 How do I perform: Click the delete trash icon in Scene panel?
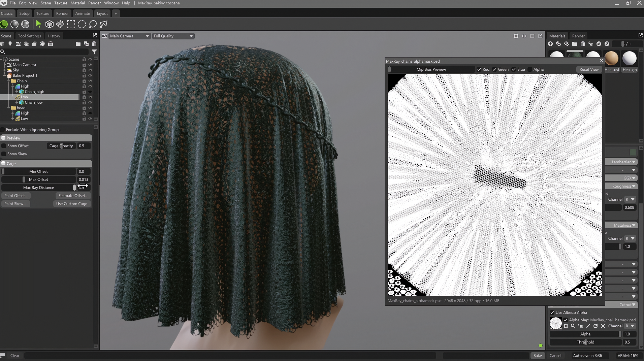tap(94, 44)
